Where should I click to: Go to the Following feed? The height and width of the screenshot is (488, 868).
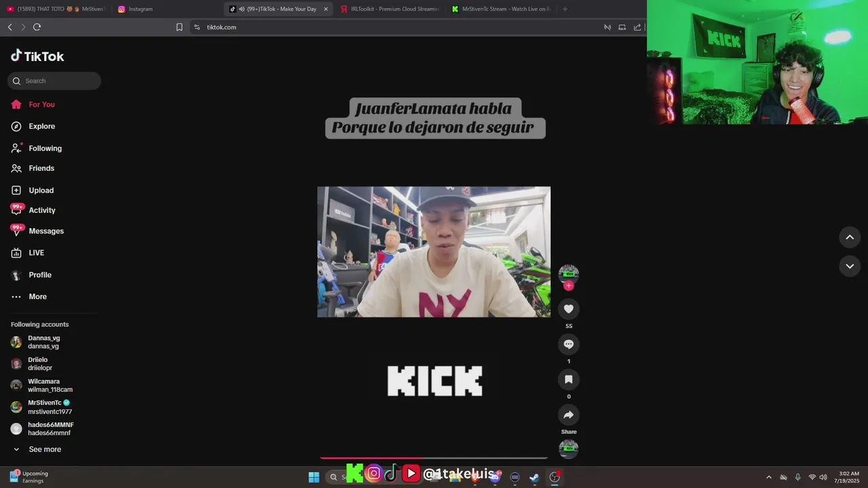(x=36, y=148)
